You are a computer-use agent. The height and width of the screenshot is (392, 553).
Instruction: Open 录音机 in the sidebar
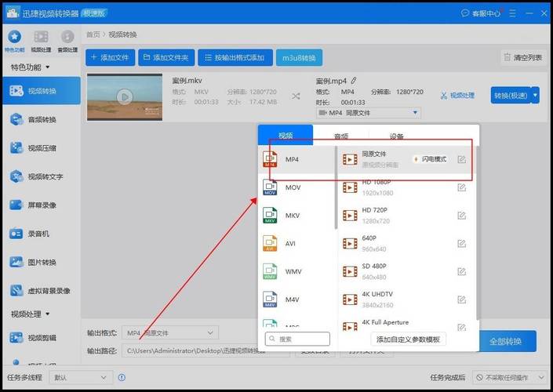pos(42,234)
